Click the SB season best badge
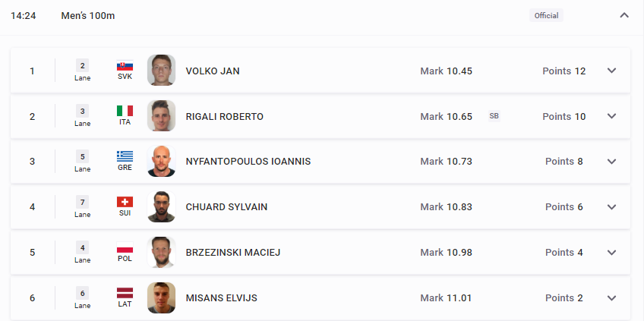This screenshot has width=644, height=321. click(494, 116)
